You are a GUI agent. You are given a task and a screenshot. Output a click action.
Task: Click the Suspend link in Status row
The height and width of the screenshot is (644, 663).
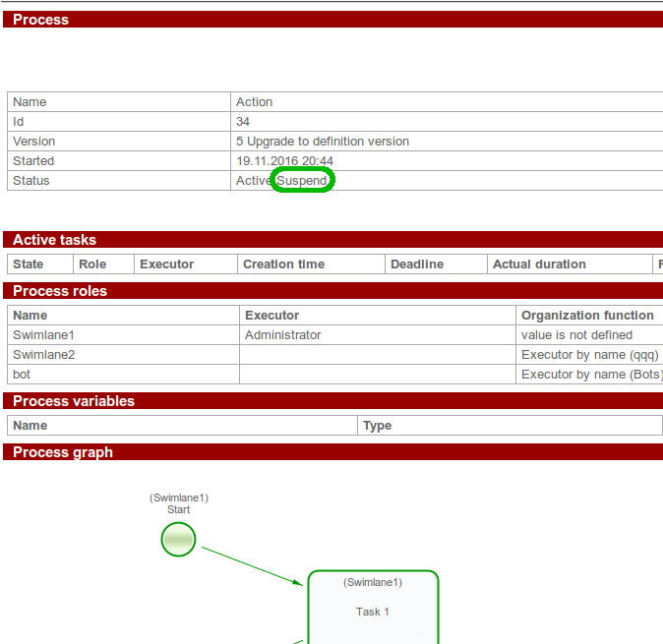click(302, 181)
